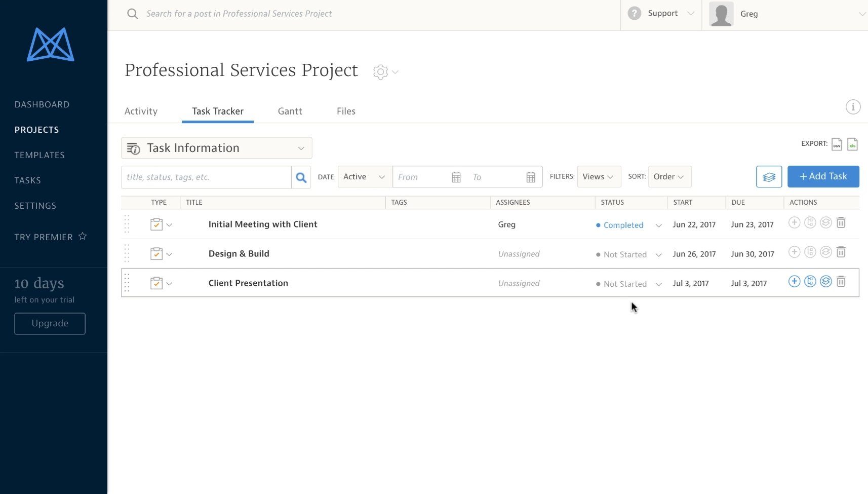Add a subtask under Client Presentation
This screenshot has width=868, height=494.
794,281
